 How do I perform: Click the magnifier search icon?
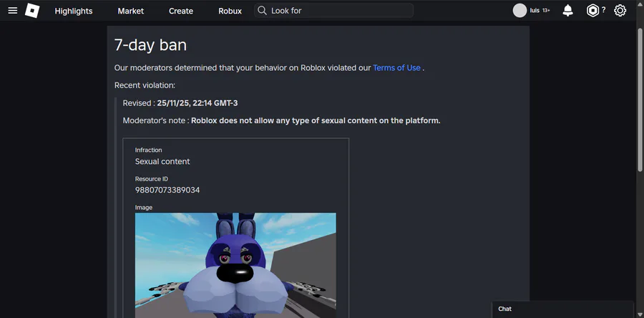pyautogui.click(x=262, y=11)
